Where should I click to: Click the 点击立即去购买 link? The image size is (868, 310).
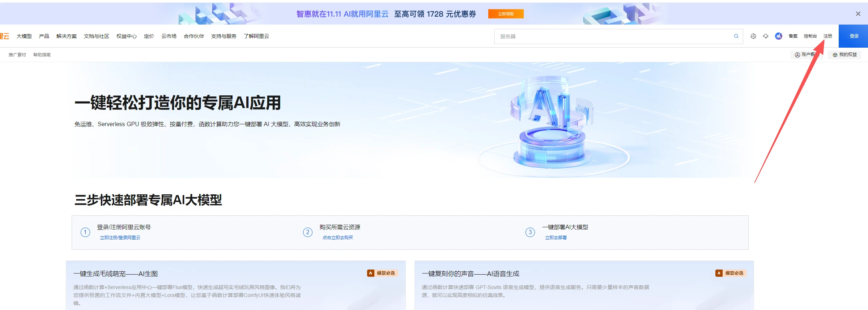pyautogui.click(x=338, y=238)
